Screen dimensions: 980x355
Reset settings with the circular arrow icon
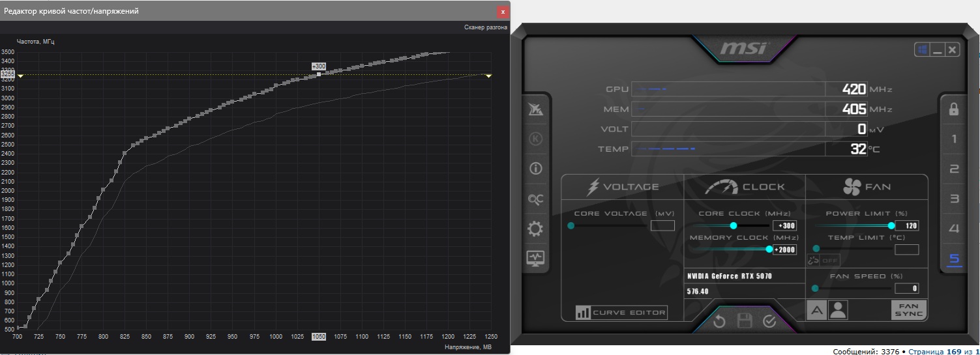click(719, 321)
